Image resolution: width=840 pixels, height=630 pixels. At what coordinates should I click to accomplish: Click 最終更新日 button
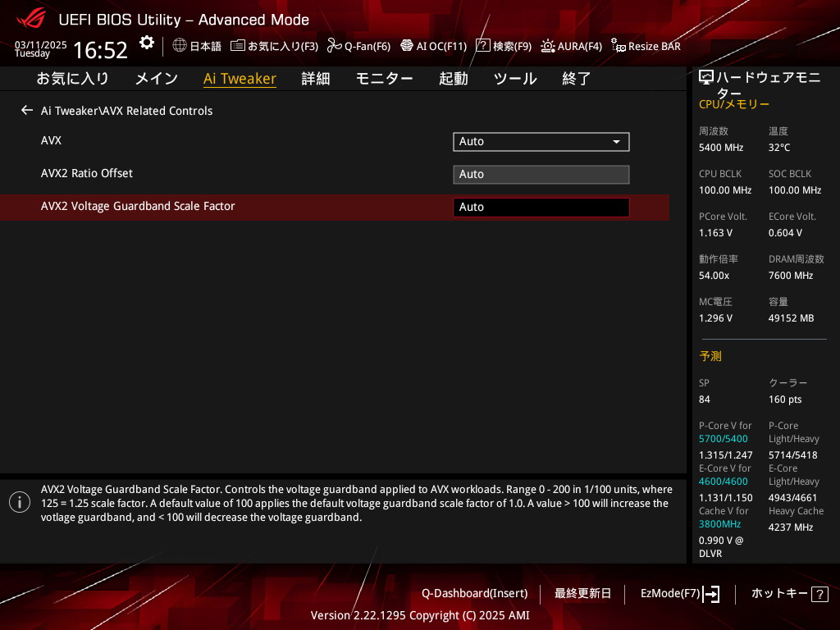point(582,594)
